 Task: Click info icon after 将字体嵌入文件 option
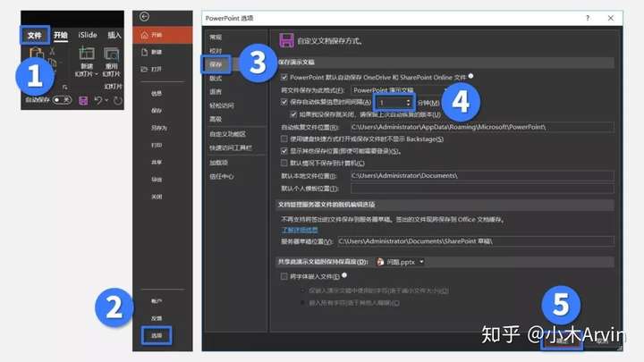[344, 275]
